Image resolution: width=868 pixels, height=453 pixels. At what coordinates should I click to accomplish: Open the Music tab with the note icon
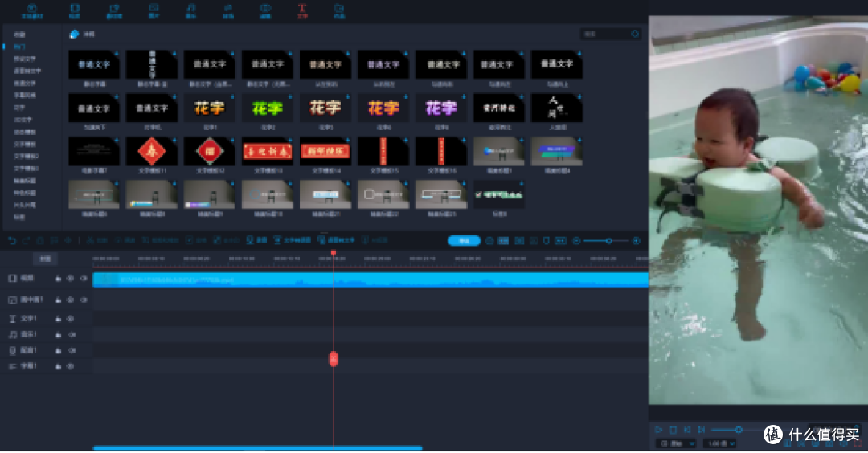coord(190,10)
